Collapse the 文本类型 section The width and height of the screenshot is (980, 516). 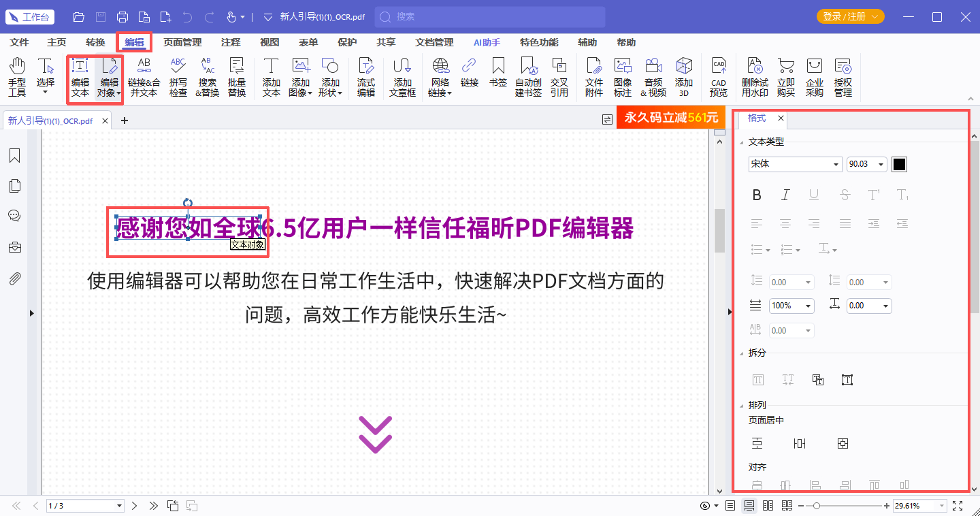point(742,142)
